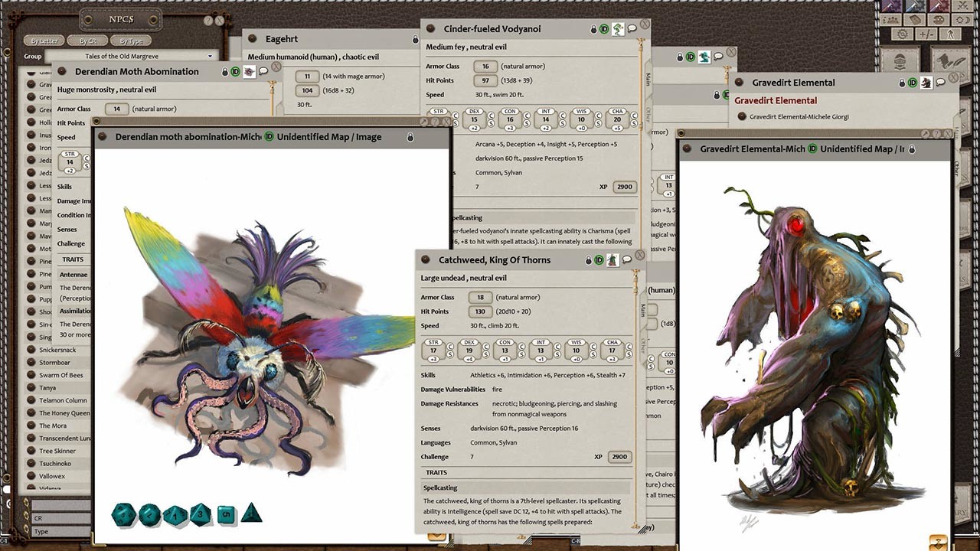Open the lighting sun-and-moon tool in toolbar

click(x=961, y=20)
